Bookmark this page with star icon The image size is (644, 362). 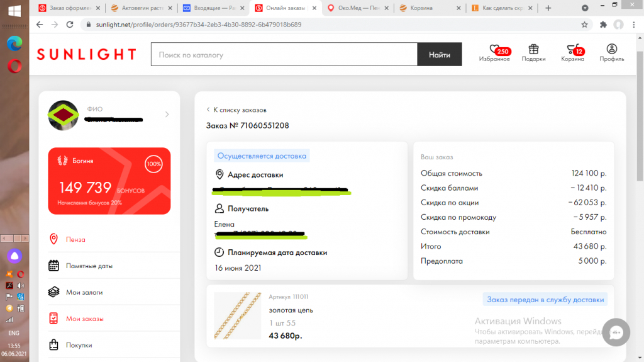[584, 25]
